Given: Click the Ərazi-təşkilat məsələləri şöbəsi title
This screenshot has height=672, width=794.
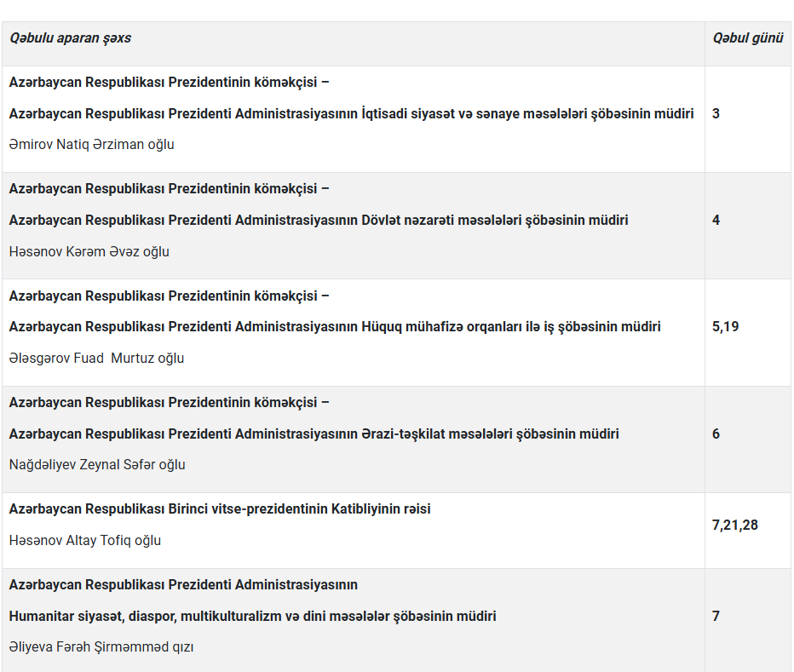Looking at the screenshot, I should [x=314, y=434].
